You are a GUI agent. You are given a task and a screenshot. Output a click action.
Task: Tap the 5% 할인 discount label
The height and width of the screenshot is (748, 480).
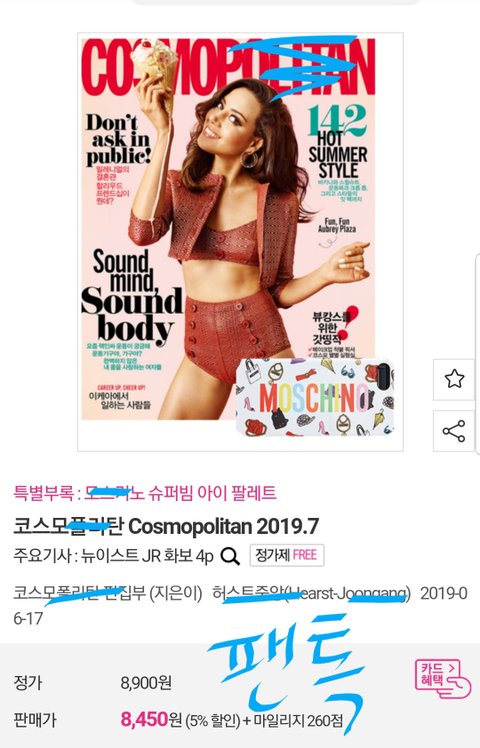click(212, 719)
